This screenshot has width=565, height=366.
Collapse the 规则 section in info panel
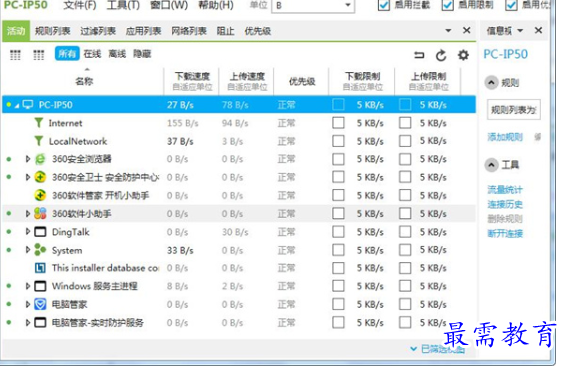(x=491, y=83)
